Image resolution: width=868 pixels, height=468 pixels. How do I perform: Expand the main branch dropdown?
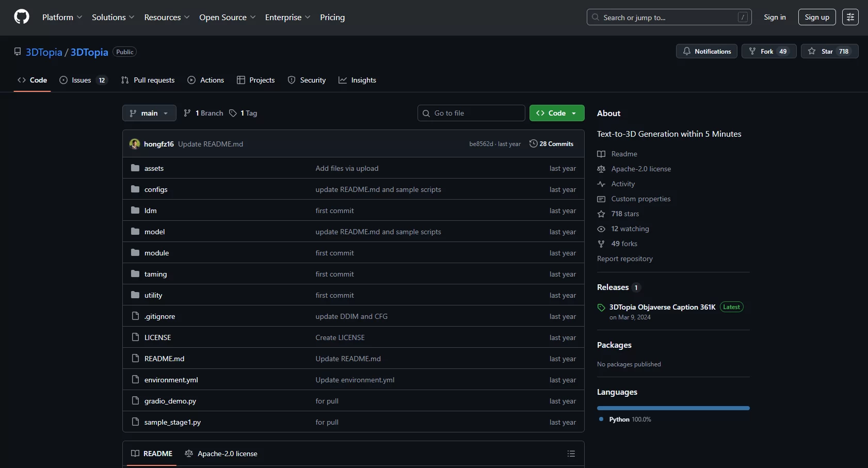(149, 113)
